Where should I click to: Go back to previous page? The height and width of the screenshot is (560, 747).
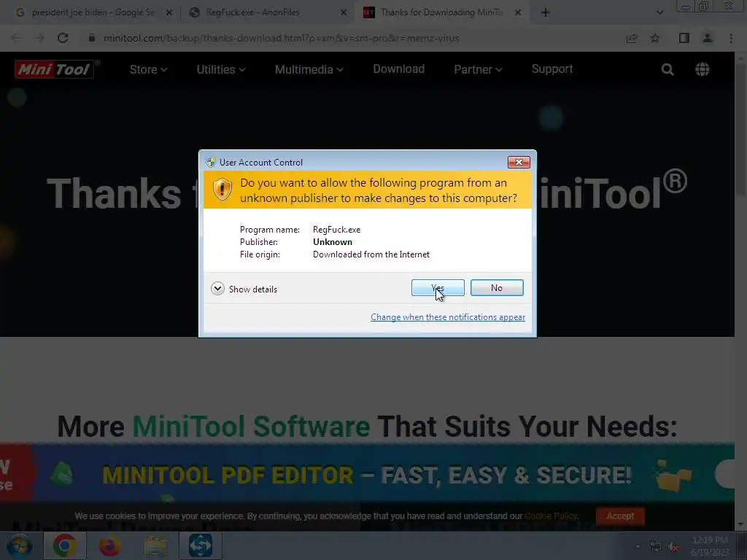[x=16, y=38]
